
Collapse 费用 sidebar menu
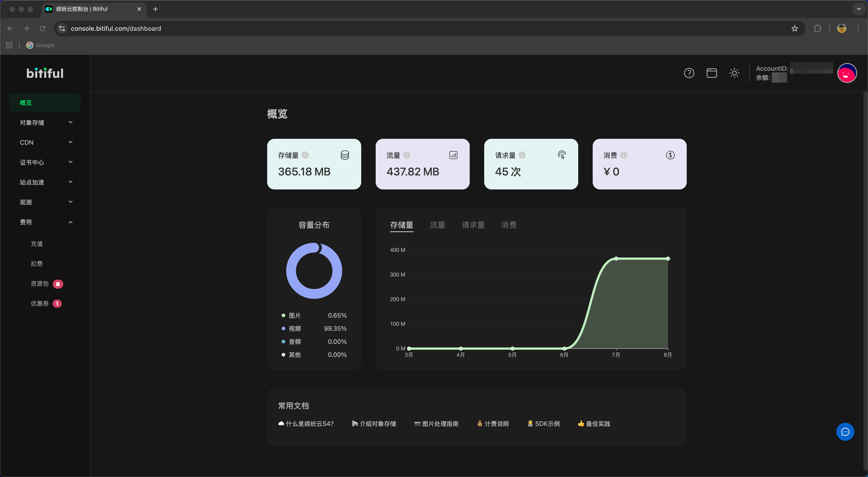[x=45, y=222]
